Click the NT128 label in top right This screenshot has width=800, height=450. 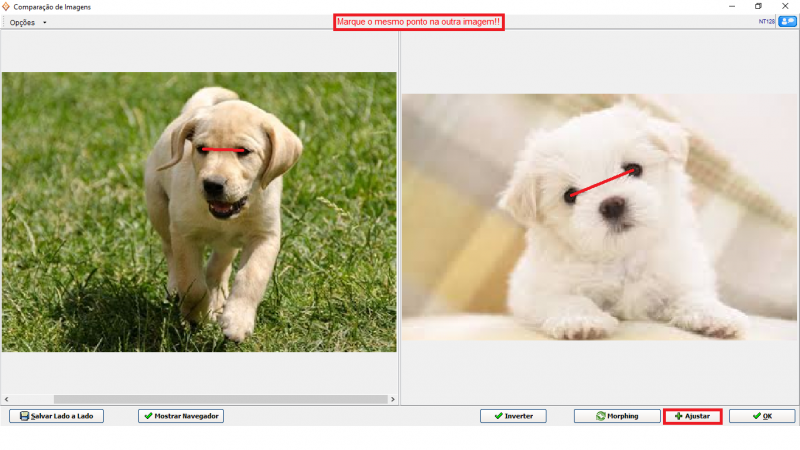click(x=767, y=21)
